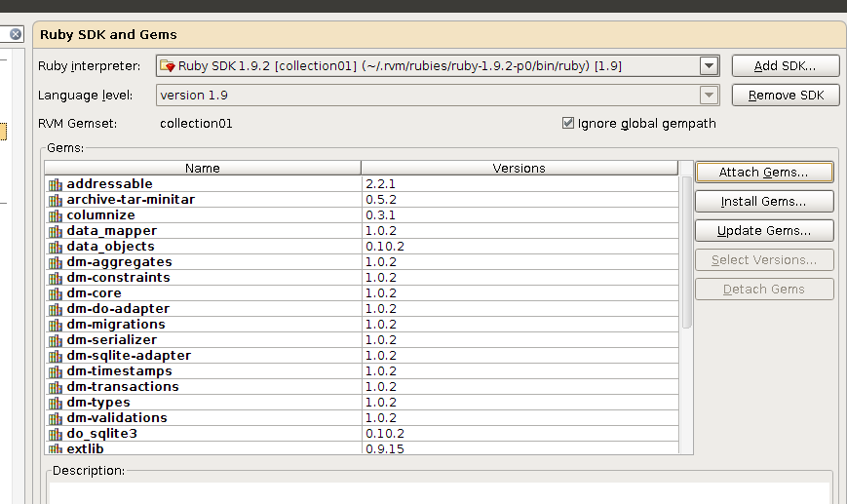Click version 2.2.1 of addressable

380,184
